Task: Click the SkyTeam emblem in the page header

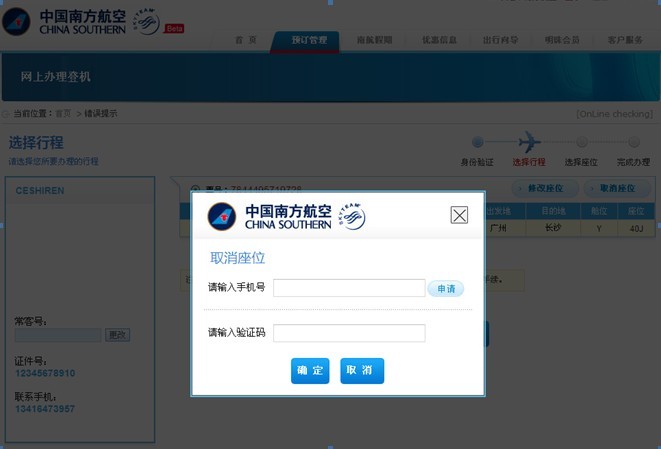Action: [x=146, y=22]
